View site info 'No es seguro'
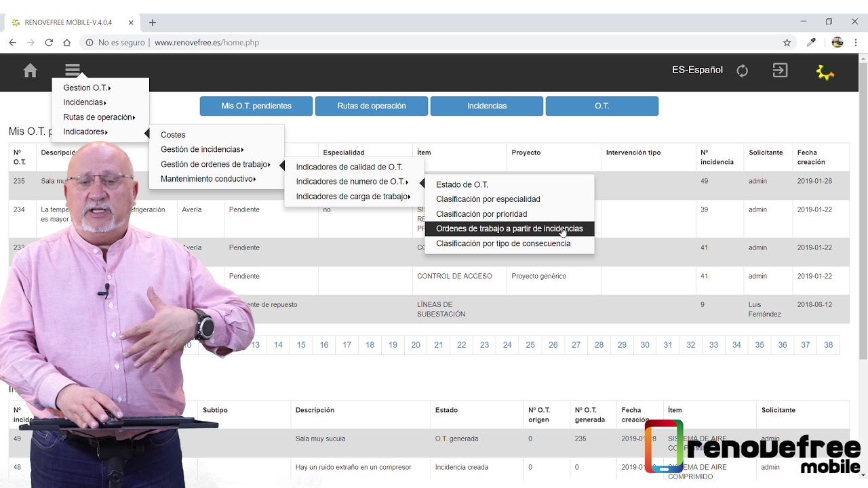This screenshot has height=488, width=868. (115, 42)
